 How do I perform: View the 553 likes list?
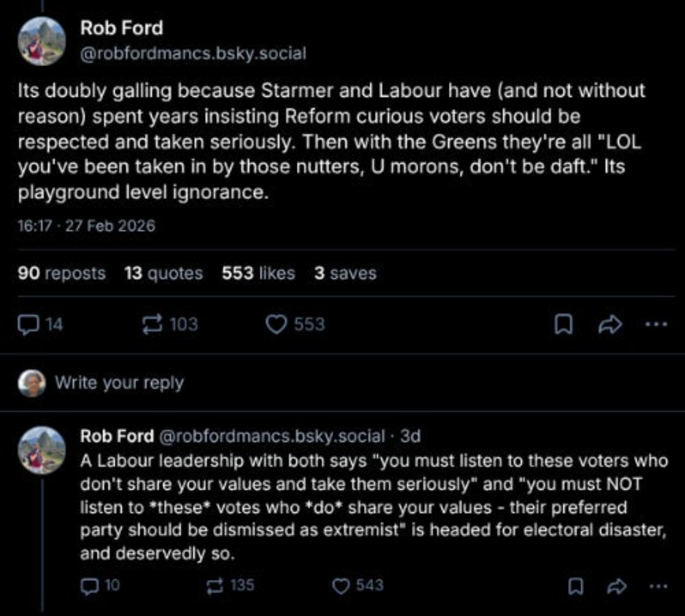click(258, 273)
